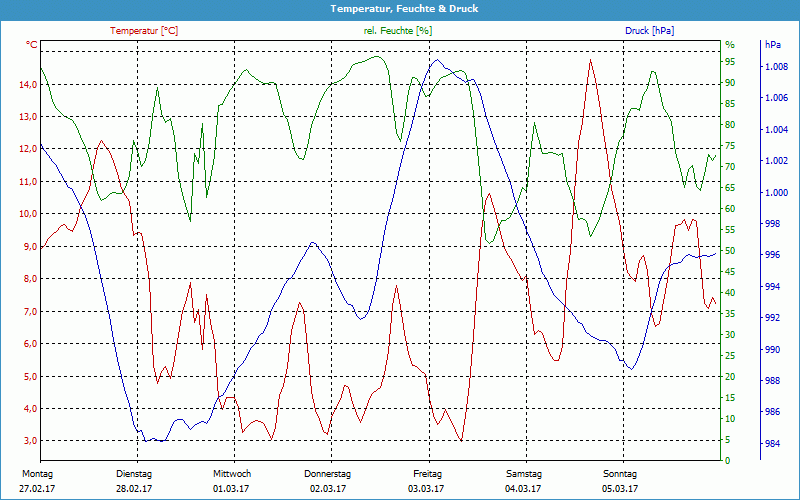The image size is (800, 500).
Task: Click the chart title 'Temperatur, Feuchte & Druck'
Action: click(404, 9)
